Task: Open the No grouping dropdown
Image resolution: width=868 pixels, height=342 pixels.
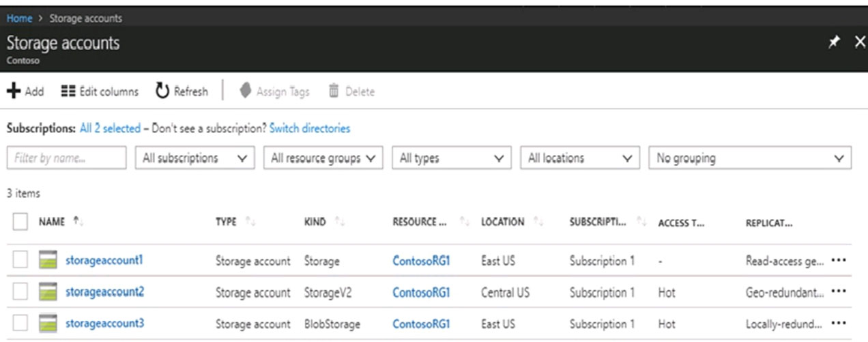Action: pos(750,158)
